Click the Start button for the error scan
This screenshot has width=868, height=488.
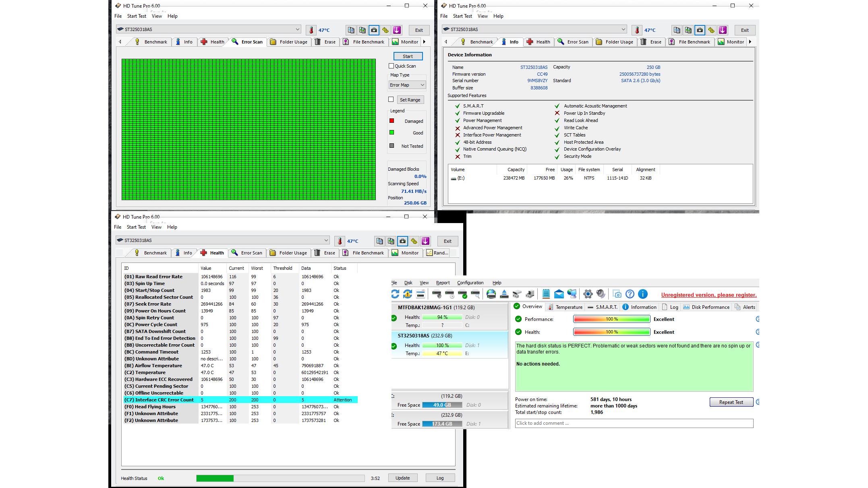408,56
